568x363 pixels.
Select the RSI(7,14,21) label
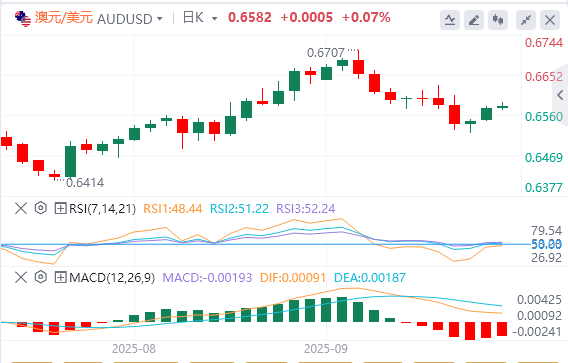[103, 209]
